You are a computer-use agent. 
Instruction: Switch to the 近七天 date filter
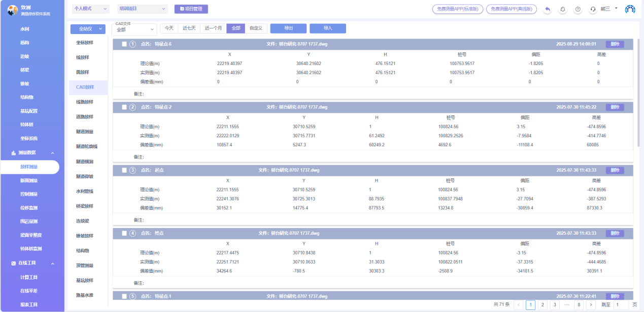pyautogui.click(x=189, y=28)
